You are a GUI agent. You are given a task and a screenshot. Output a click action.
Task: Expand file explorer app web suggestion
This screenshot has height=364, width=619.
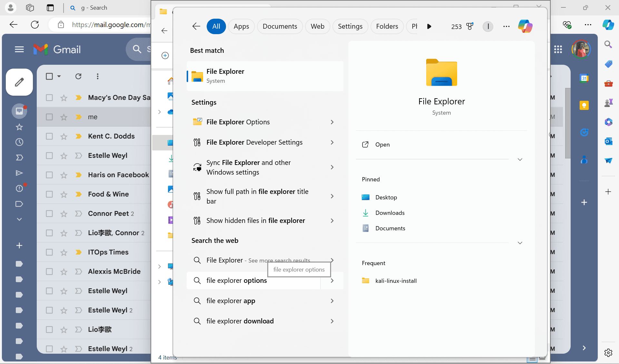click(x=332, y=301)
